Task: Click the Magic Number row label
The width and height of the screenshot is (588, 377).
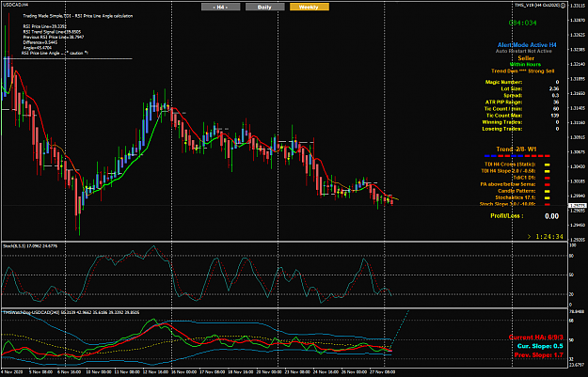Action: 503,82
